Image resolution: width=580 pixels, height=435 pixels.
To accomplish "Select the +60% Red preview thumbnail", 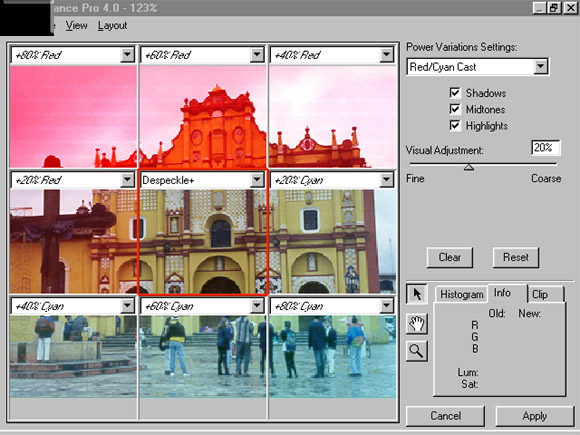I will 203,117.
